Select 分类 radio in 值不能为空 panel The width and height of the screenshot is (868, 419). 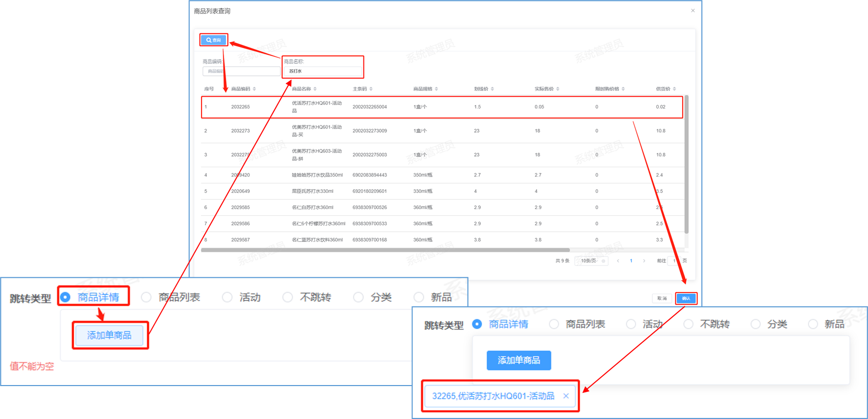coord(358,297)
